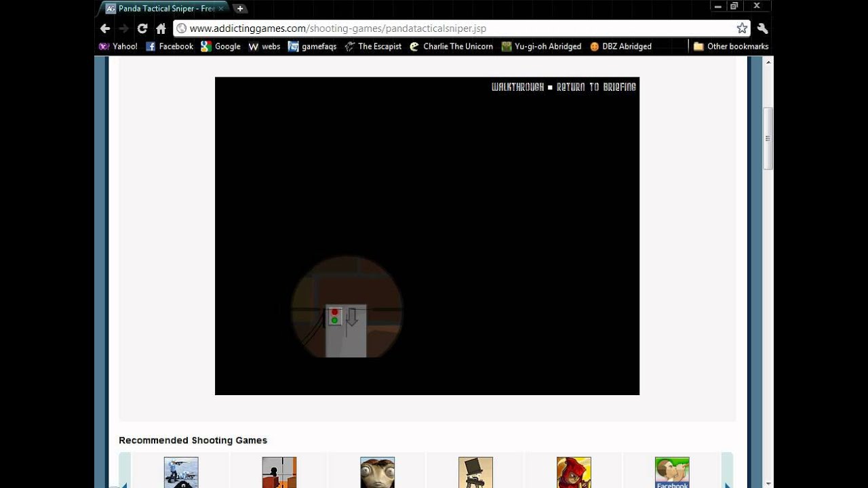Open the wrench settings menu
The image size is (868, 488).
[x=763, y=28]
